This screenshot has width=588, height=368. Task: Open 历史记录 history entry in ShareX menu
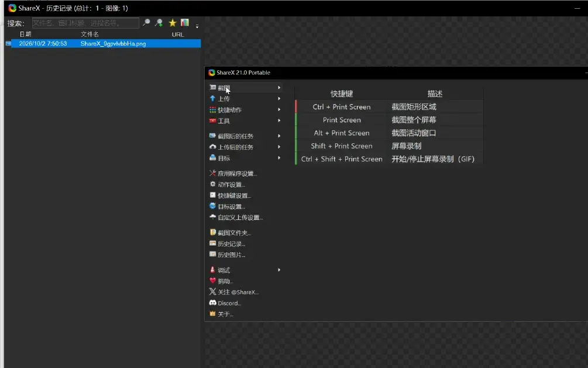click(231, 244)
